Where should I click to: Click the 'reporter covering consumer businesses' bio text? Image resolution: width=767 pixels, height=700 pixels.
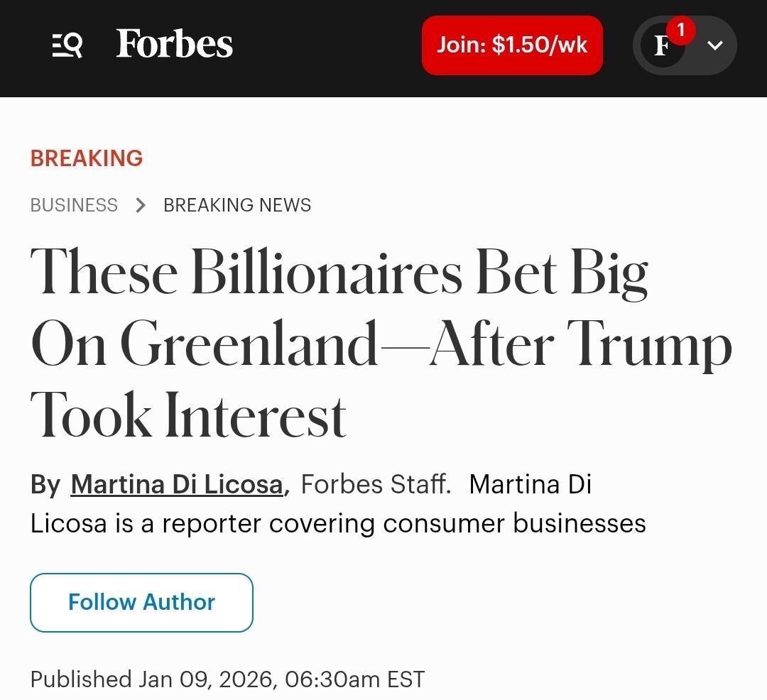click(x=403, y=523)
